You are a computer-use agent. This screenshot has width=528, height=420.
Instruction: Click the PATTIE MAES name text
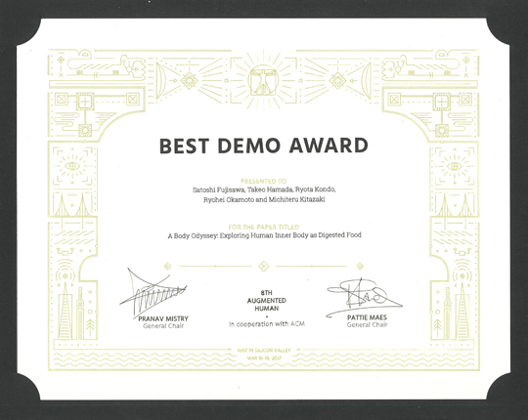(x=367, y=317)
